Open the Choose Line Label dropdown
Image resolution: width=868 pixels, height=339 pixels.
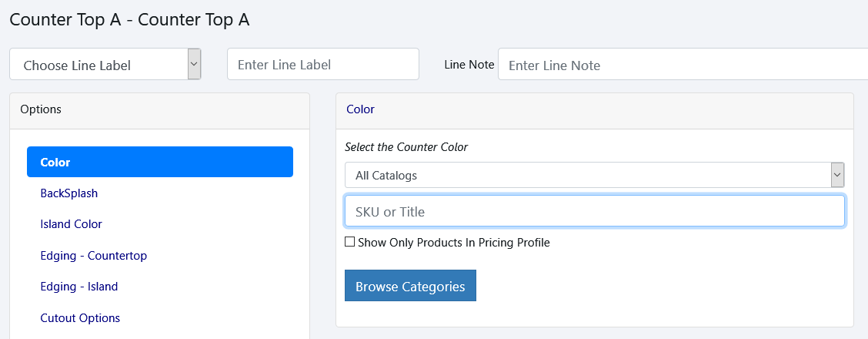pyautogui.click(x=98, y=65)
